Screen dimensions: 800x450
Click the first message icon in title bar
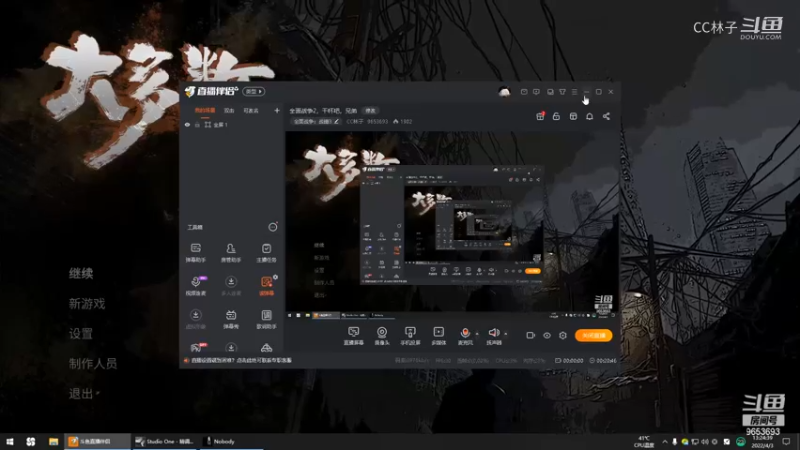tap(524, 92)
